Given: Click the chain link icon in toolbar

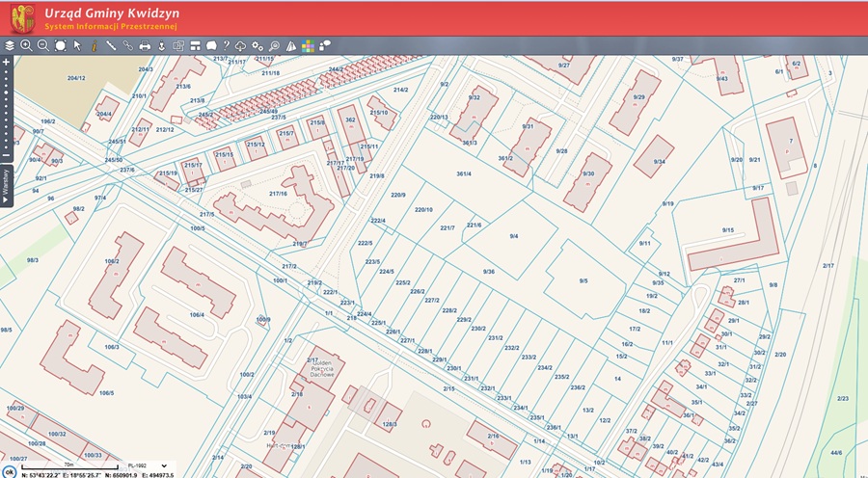Looking at the screenshot, I should point(128,45).
